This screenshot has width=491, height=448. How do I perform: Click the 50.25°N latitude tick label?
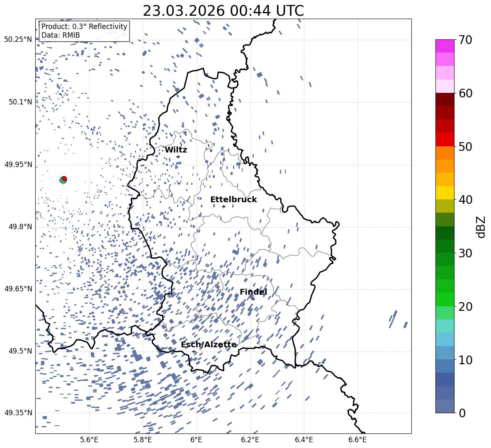18,40
